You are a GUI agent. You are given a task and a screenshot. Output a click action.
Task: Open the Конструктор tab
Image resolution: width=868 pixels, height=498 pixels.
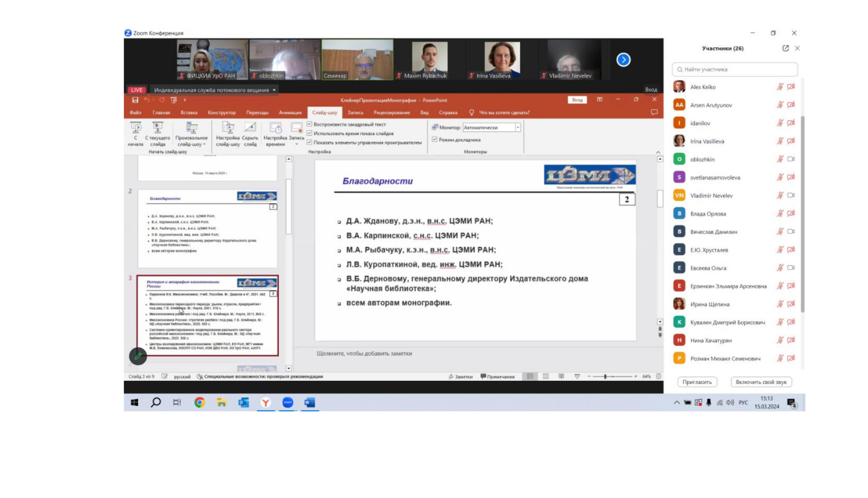click(x=222, y=113)
